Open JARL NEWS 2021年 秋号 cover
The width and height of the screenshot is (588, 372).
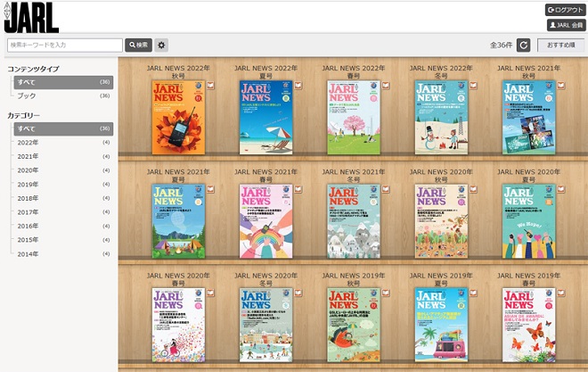(x=528, y=118)
